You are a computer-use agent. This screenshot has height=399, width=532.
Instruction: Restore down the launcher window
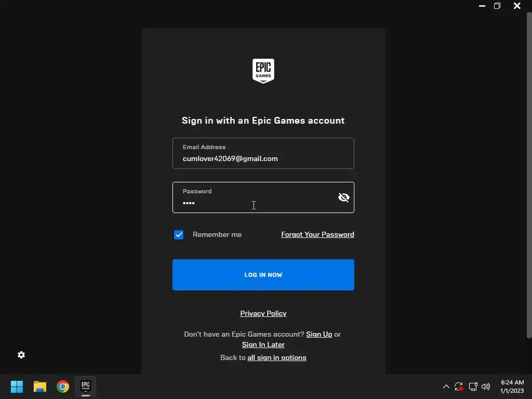[x=497, y=6]
